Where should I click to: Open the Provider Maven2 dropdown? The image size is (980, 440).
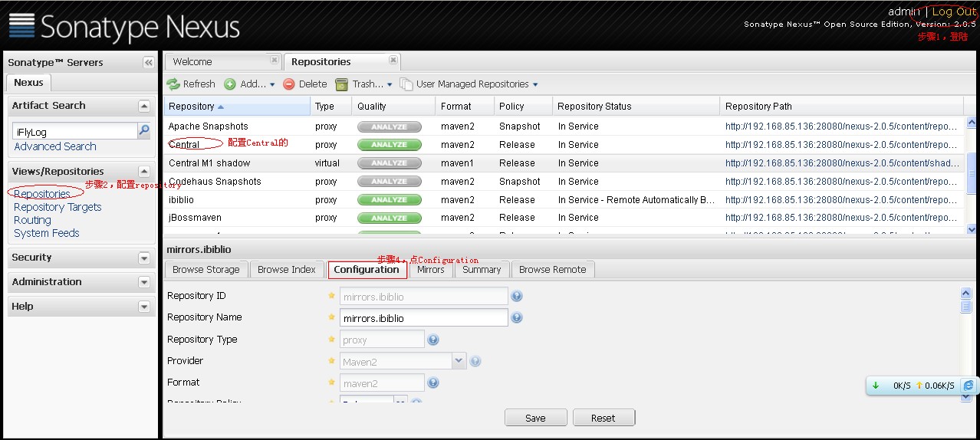(459, 361)
